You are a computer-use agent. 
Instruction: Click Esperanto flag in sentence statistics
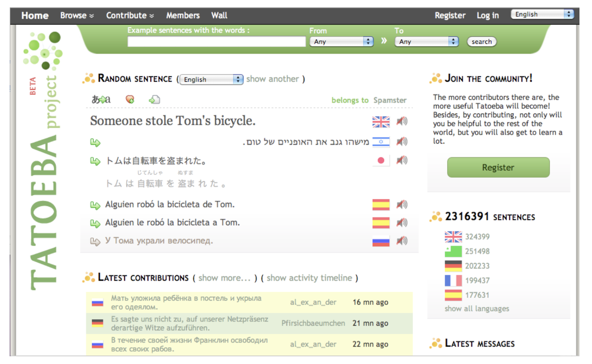click(453, 251)
